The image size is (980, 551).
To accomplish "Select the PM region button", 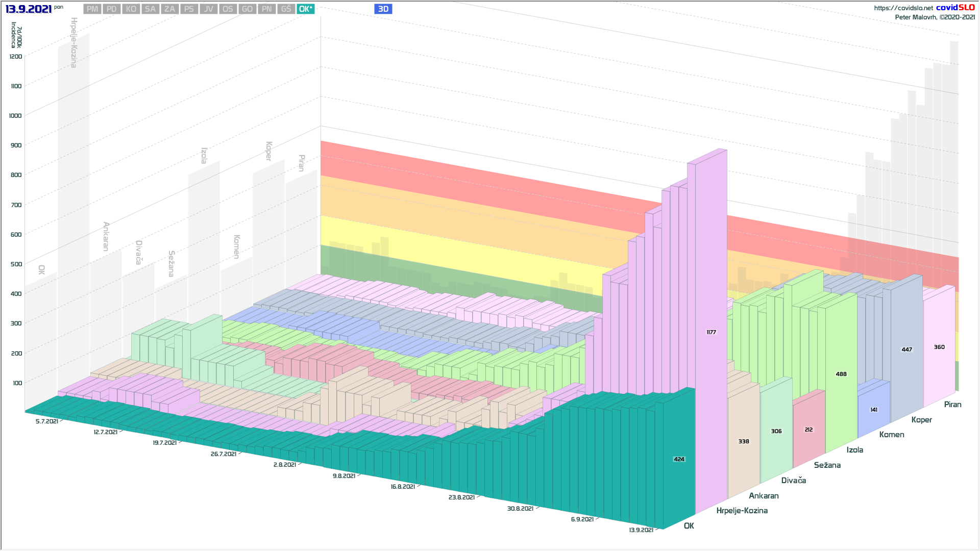I will [x=92, y=9].
